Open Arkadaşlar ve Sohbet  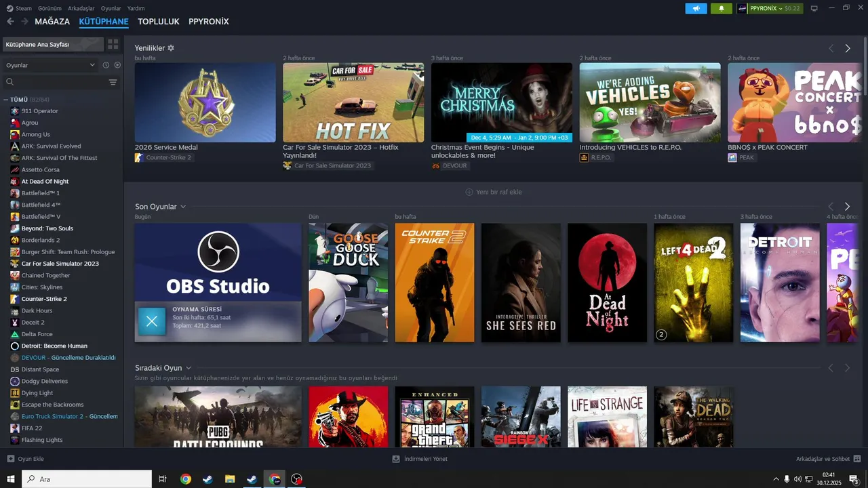(x=829, y=459)
